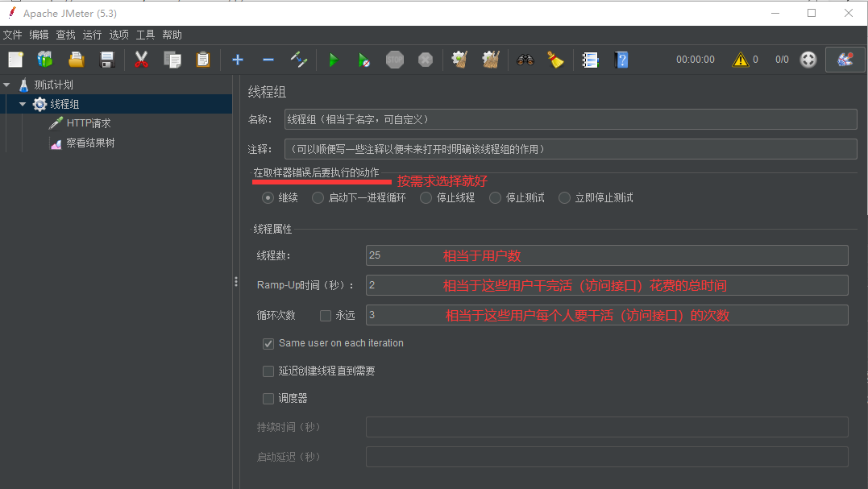868x489 pixels.
Task: Click the JMeter feather title icon
Action: 12,13
